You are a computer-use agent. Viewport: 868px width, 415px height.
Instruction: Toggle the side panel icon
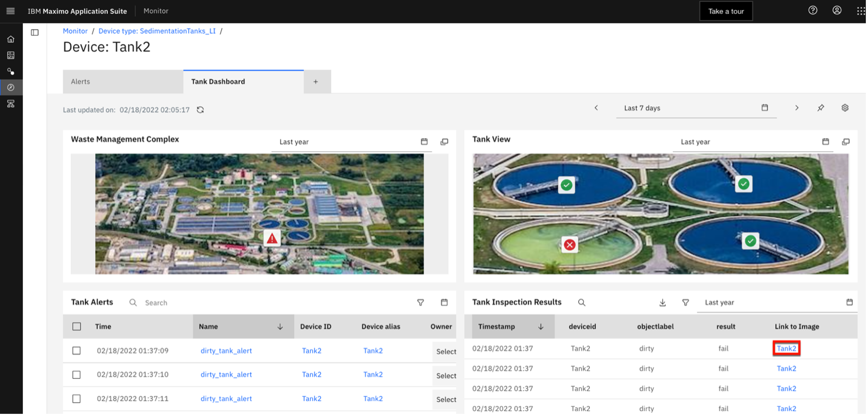pos(35,33)
